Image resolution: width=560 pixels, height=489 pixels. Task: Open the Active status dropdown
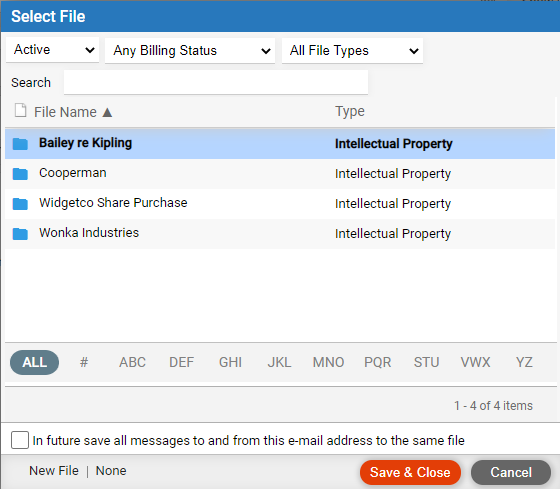point(52,50)
